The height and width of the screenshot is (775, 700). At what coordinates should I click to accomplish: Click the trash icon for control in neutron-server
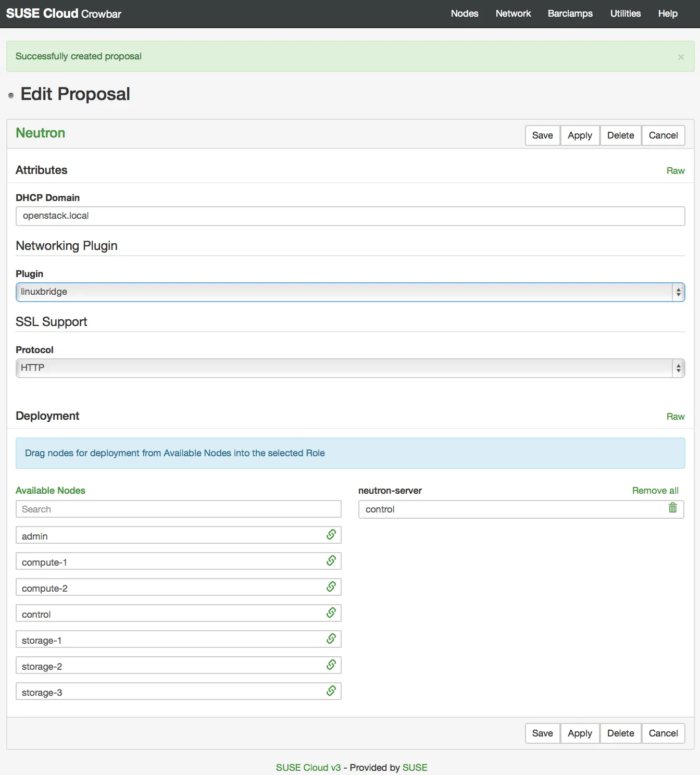coord(673,507)
